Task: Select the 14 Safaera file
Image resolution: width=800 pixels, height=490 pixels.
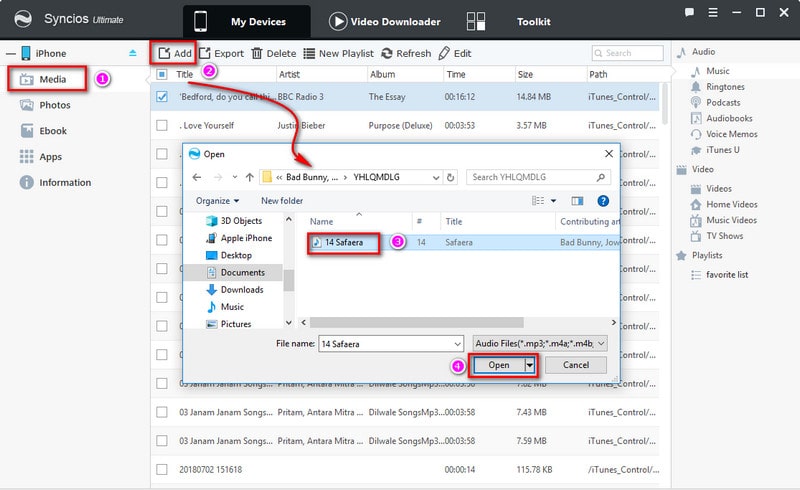Action: [343, 242]
